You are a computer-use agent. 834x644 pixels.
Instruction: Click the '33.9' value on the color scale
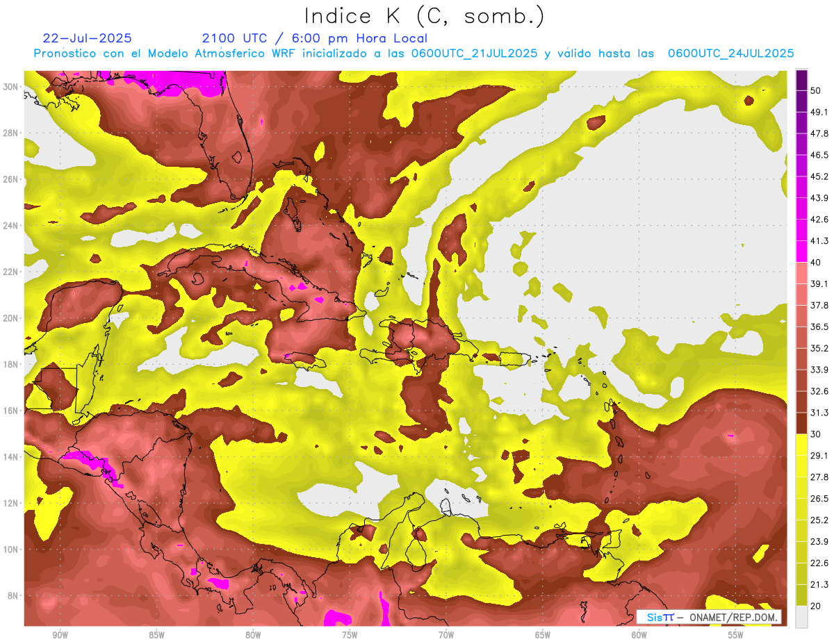pyautogui.click(x=819, y=370)
